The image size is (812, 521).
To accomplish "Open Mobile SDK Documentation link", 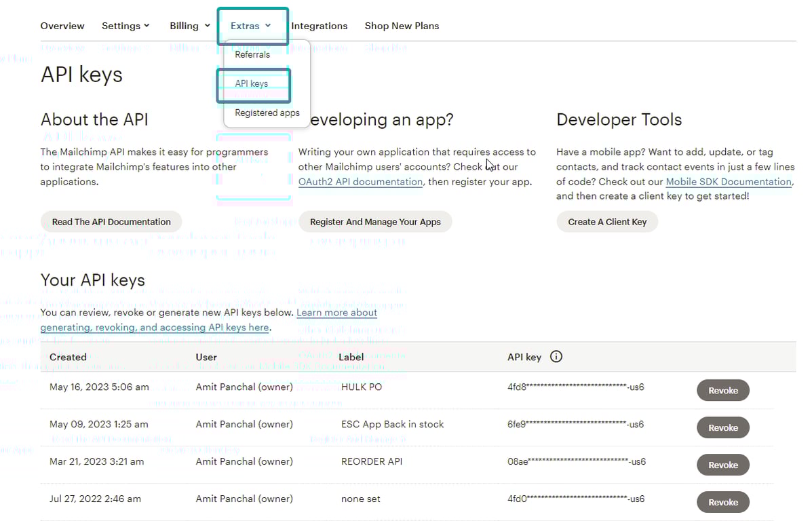I will coord(729,182).
